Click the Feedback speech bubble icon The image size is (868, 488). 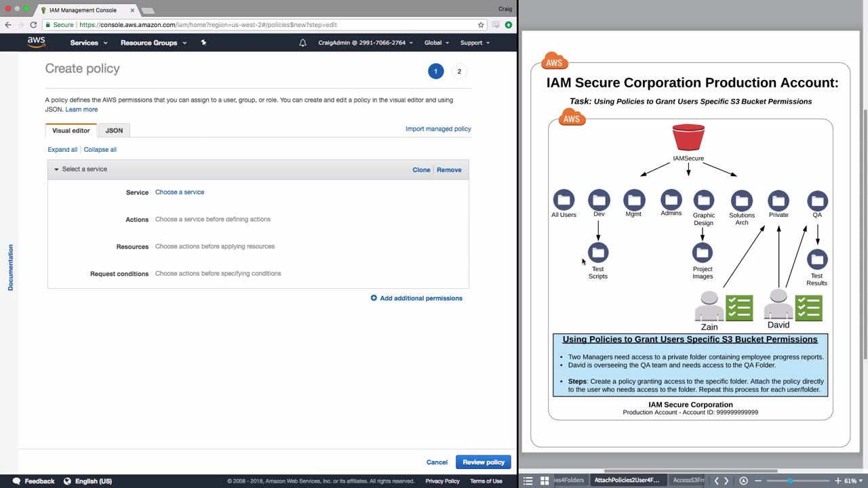tap(16, 481)
